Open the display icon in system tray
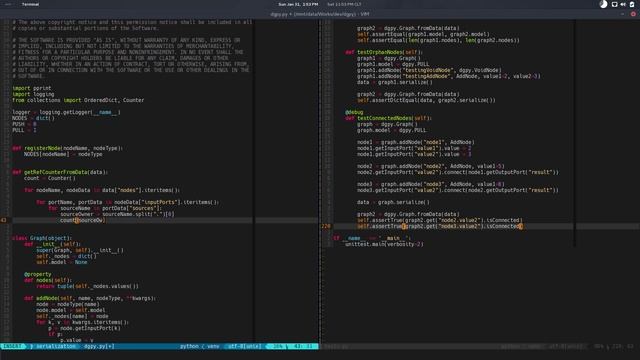 pyautogui.click(x=614, y=4)
